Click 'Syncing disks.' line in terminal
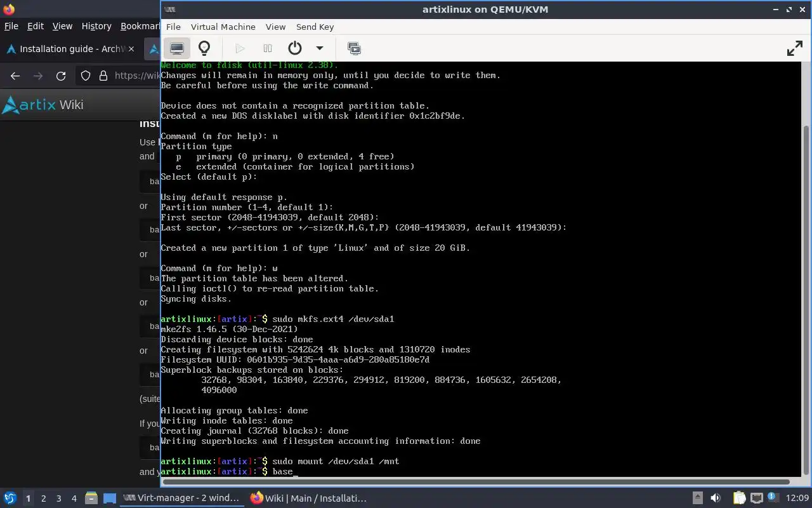The width and height of the screenshot is (812, 508). click(x=196, y=298)
